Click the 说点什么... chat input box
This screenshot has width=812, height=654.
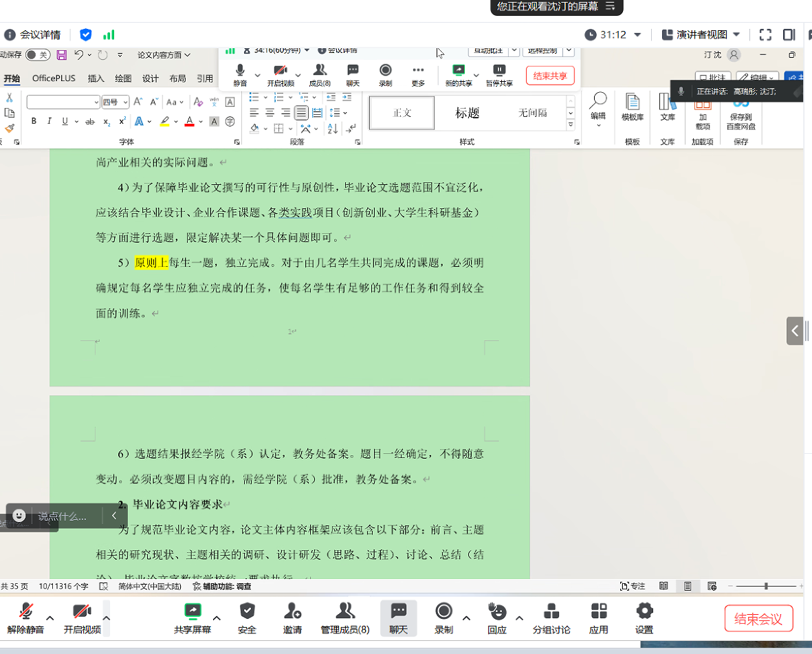62,516
